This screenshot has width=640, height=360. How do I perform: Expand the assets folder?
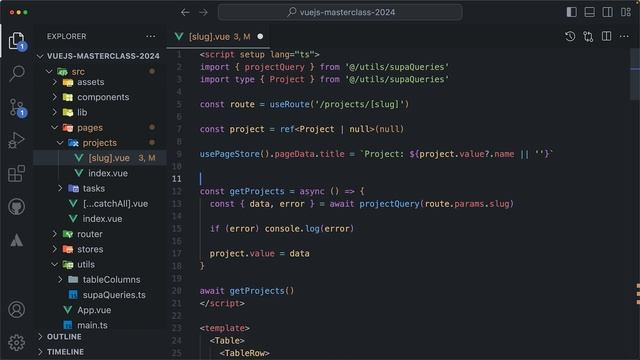(55, 82)
